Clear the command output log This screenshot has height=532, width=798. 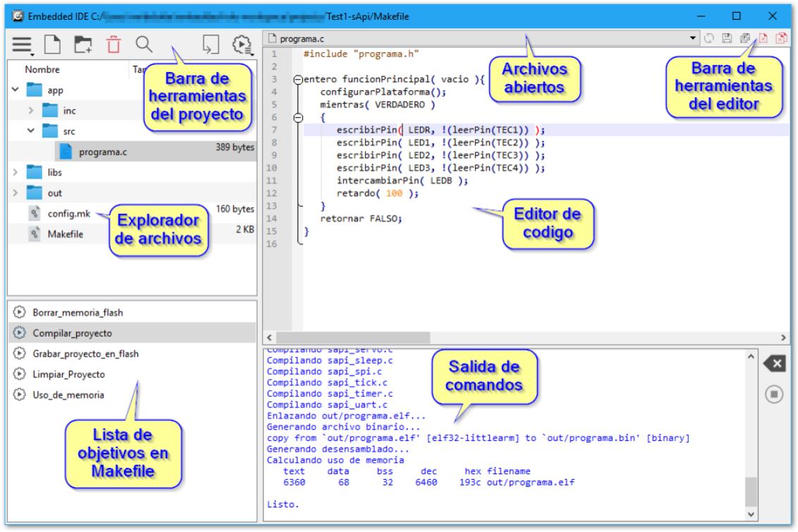[774, 364]
